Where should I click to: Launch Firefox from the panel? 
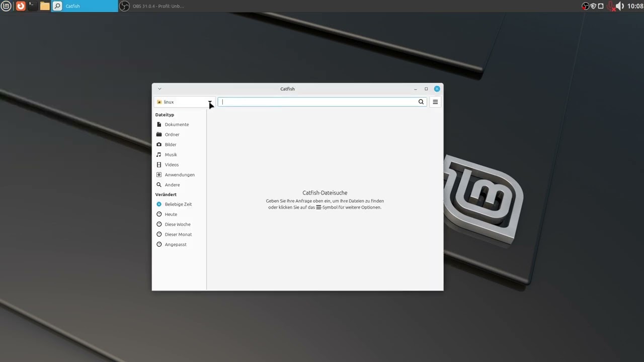(x=21, y=6)
